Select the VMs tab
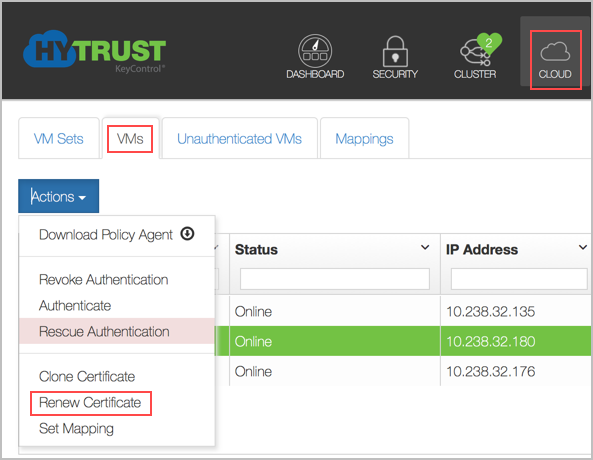 130,138
